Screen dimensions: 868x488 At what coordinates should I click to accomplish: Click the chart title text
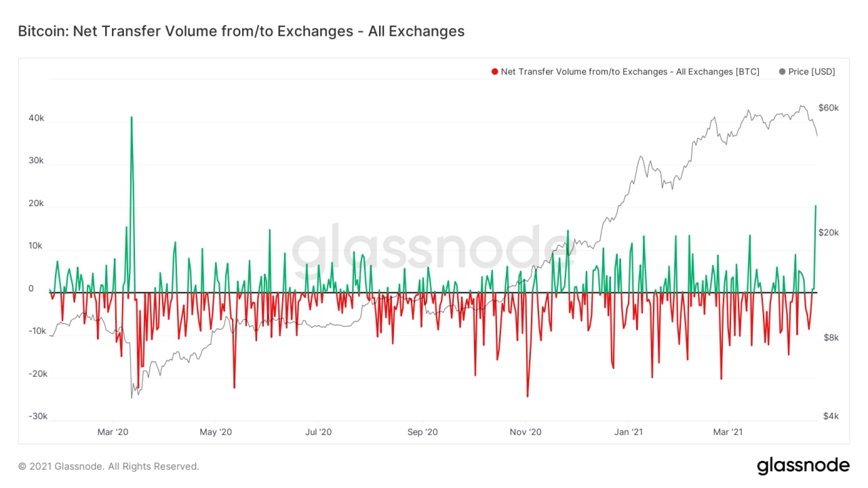click(x=241, y=31)
